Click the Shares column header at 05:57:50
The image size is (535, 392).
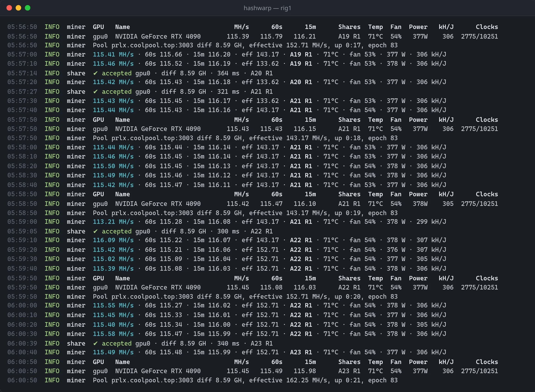(x=349, y=119)
